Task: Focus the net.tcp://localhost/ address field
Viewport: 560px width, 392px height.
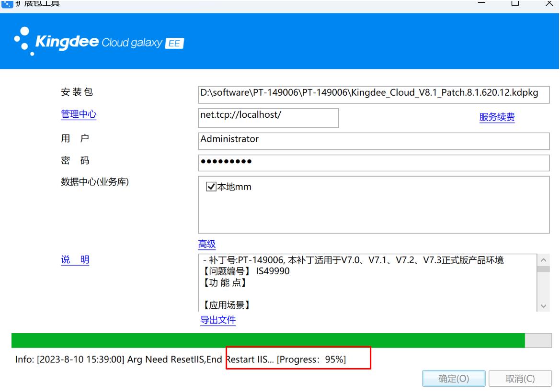Action: point(268,118)
